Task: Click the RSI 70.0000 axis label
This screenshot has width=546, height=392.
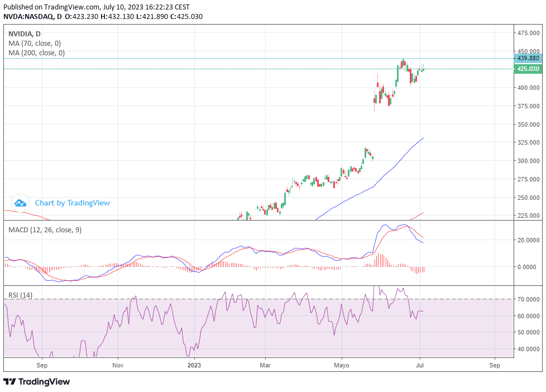Action: point(529,299)
